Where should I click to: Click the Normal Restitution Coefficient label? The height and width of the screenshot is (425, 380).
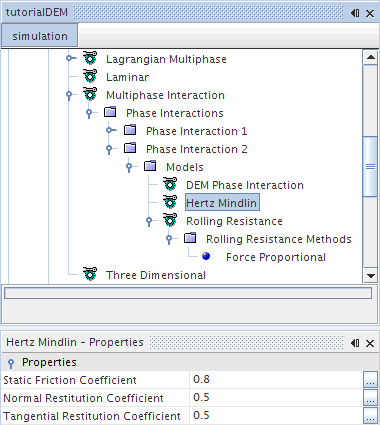click(x=83, y=398)
